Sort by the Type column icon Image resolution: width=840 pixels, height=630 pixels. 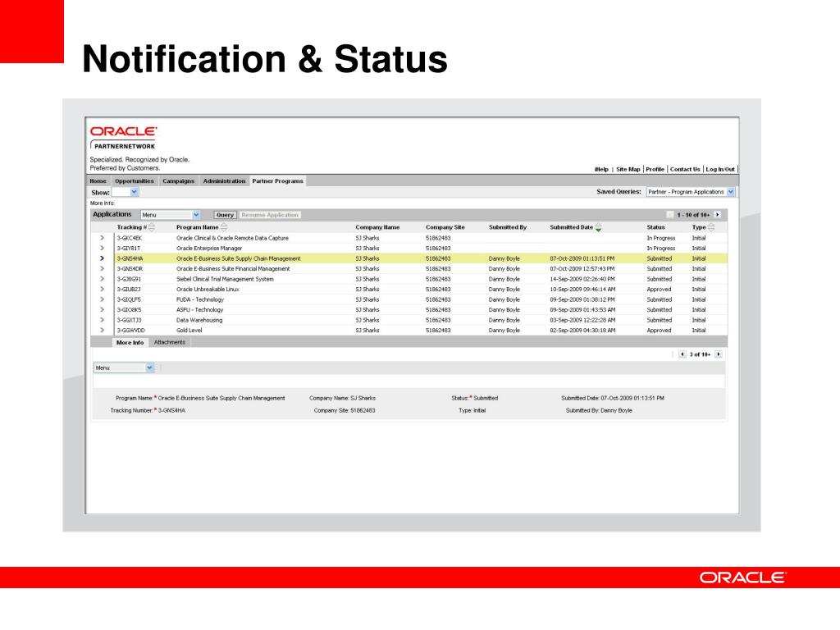[711, 228]
